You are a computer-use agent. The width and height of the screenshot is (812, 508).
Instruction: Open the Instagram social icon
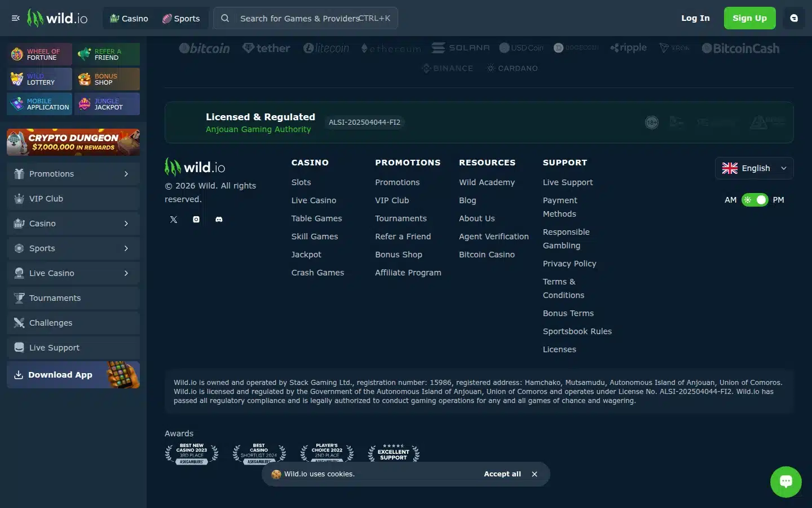point(196,220)
